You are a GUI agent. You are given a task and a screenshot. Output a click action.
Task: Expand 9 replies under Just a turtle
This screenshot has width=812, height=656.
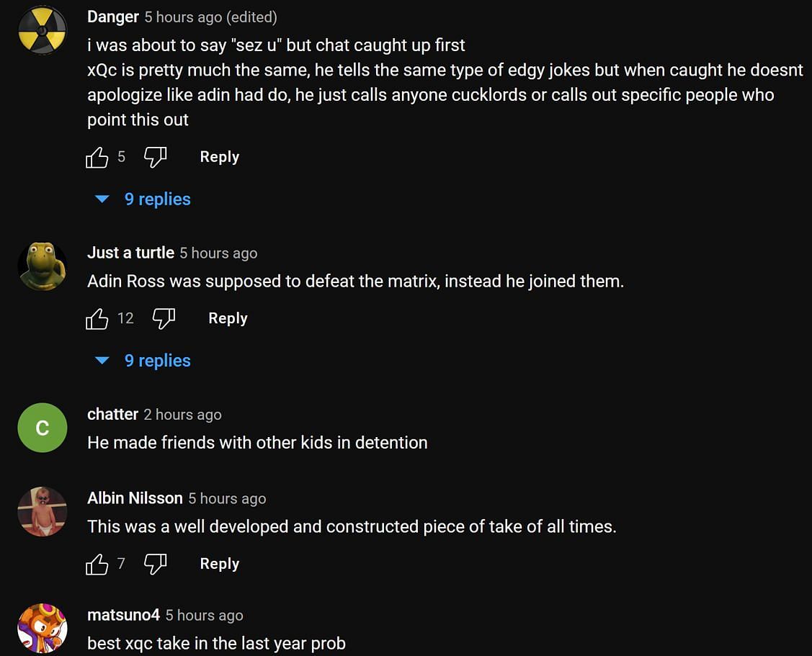[x=156, y=361]
